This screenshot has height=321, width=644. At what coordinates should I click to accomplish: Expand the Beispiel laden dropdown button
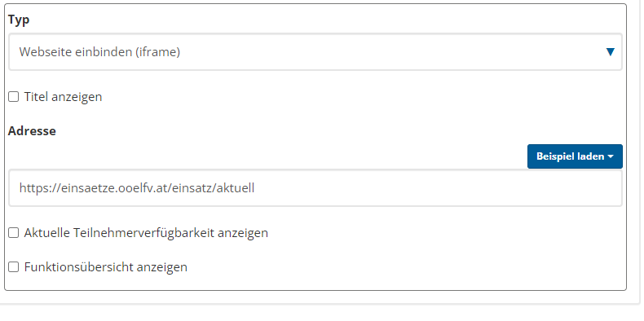coord(575,156)
